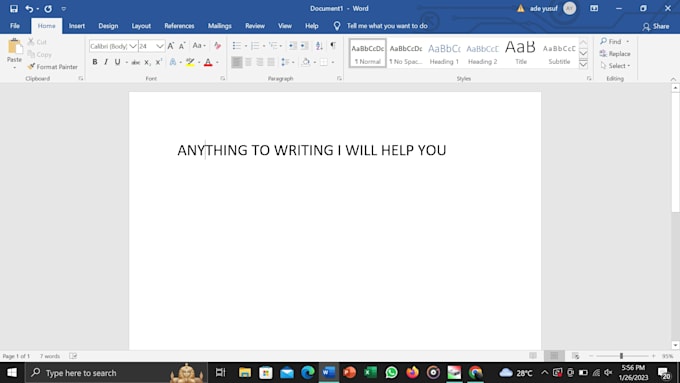
Task: Collapse the ribbon with the chevron
Action: tap(673, 79)
